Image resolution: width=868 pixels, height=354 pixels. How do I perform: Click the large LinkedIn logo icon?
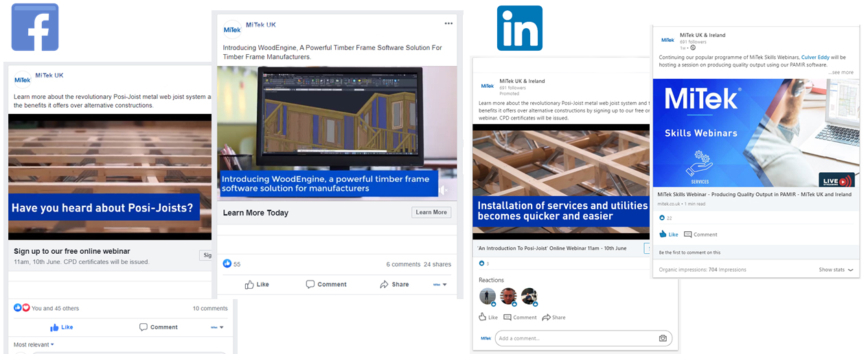coord(520,28)
